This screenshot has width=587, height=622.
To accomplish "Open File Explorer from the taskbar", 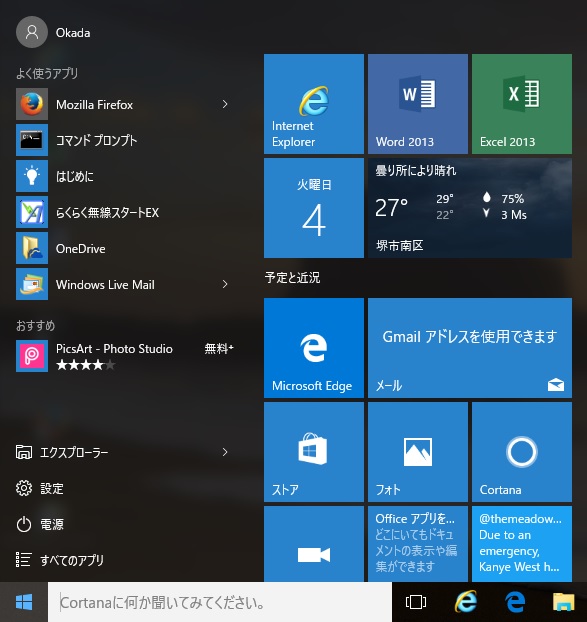I will (x=564, y=602).
